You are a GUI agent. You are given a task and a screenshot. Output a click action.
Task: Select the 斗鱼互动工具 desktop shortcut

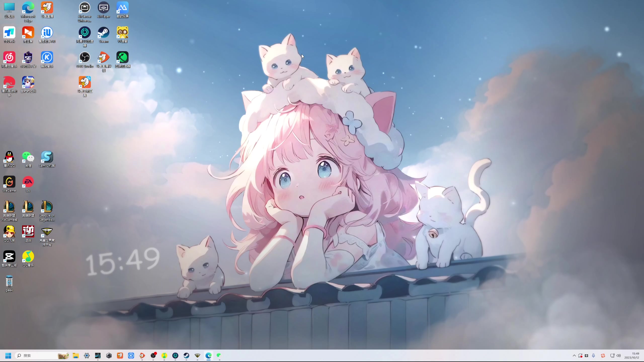[85, 87]
